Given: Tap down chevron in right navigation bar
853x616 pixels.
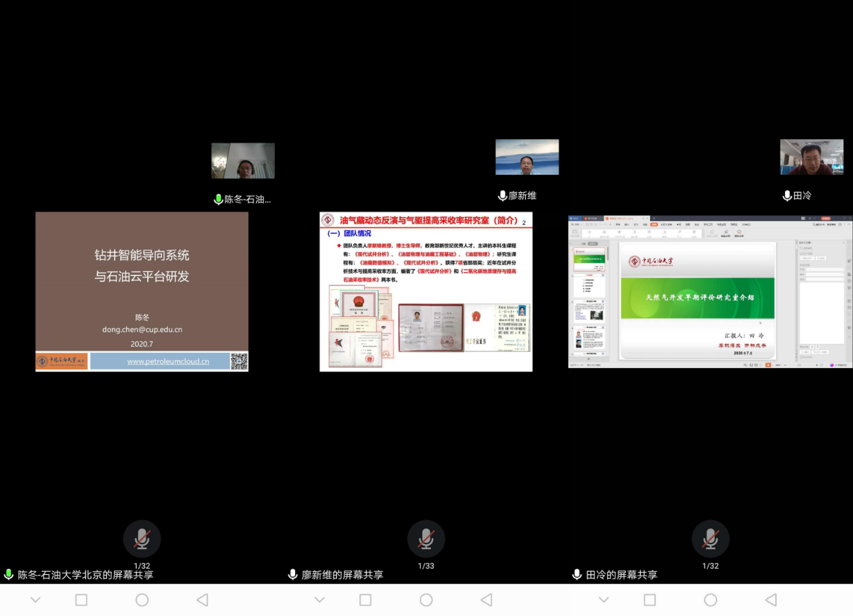Looking at the screenshot, I should (x=604, y=600).
